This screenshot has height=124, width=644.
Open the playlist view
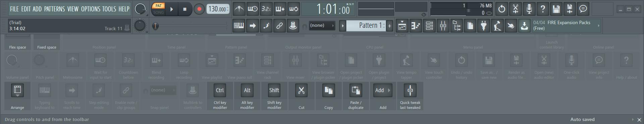[402, 25]
